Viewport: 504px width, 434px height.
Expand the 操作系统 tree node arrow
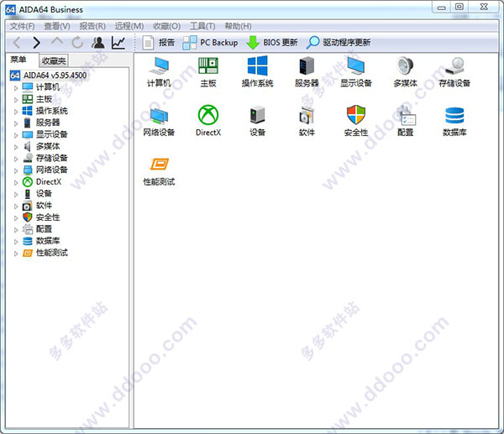pos(16,112)
